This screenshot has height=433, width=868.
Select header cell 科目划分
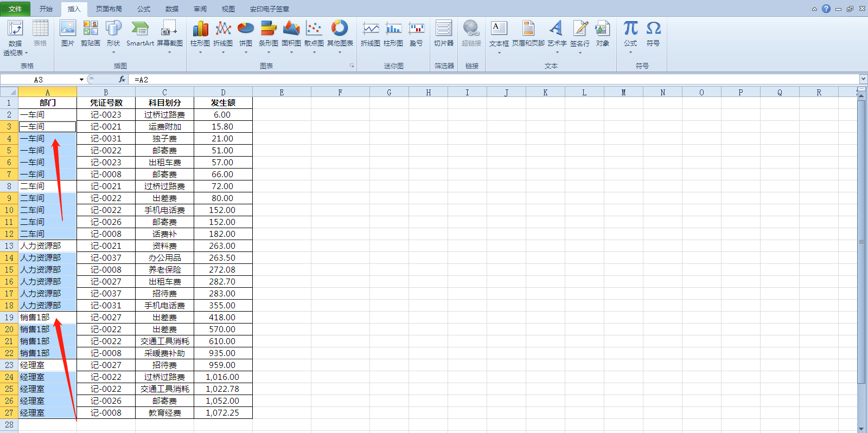point(164,103)
